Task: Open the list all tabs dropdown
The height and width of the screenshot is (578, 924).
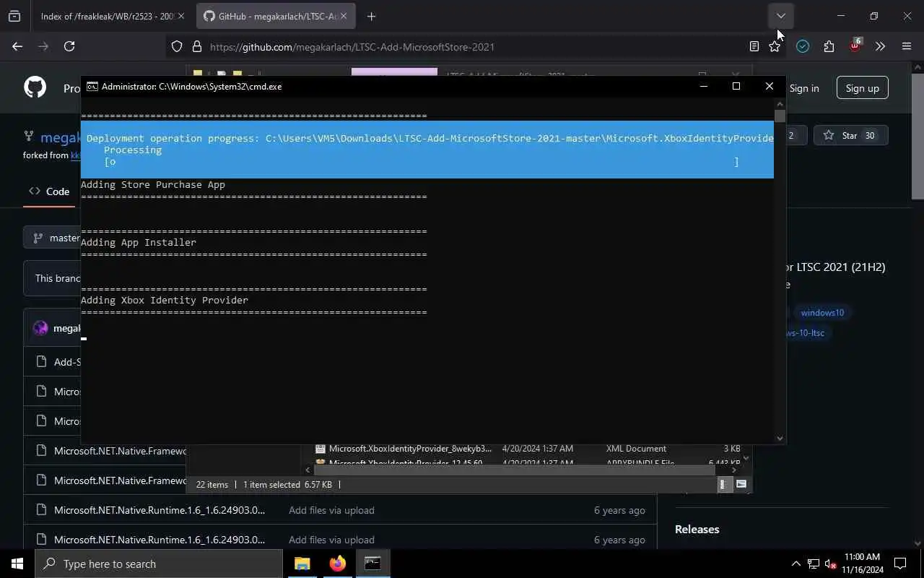Action: (x=781, y=16)
